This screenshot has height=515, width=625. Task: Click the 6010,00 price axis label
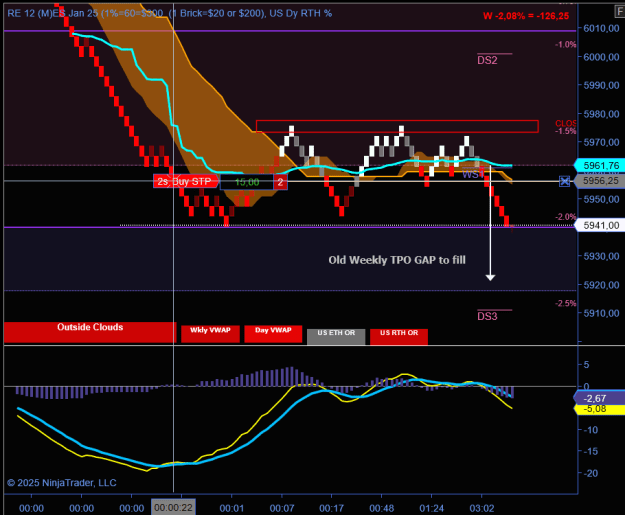(x=601, y=28)
